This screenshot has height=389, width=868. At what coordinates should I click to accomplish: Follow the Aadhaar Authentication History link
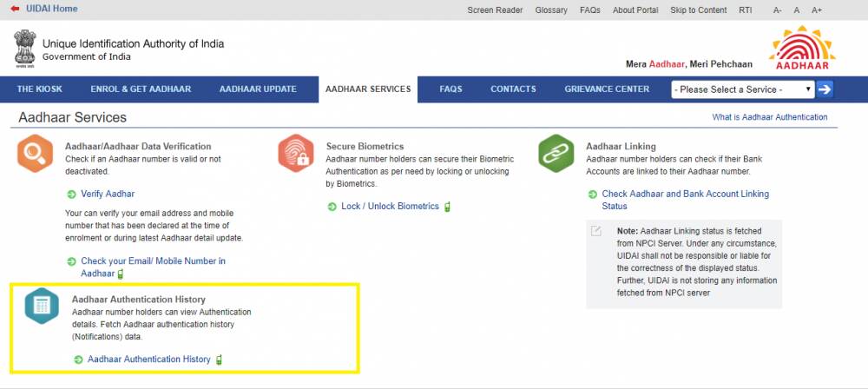pyautogui.click(x=149, y=359)
